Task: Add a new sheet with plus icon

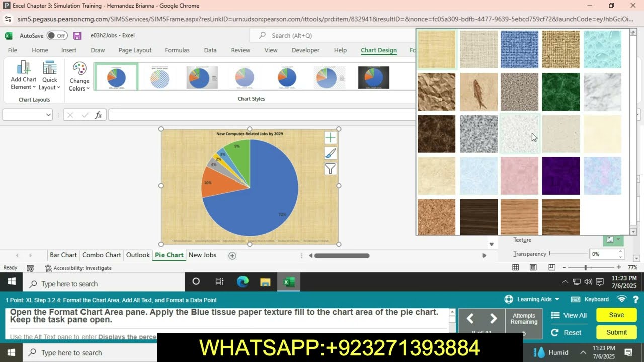Action: point(232,255)
